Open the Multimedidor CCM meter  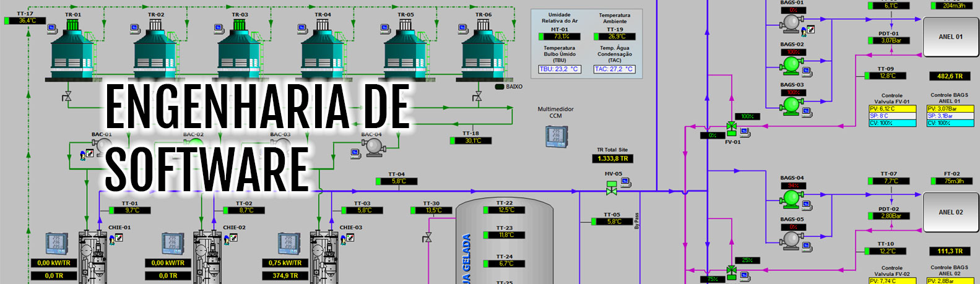pos(556,136)
